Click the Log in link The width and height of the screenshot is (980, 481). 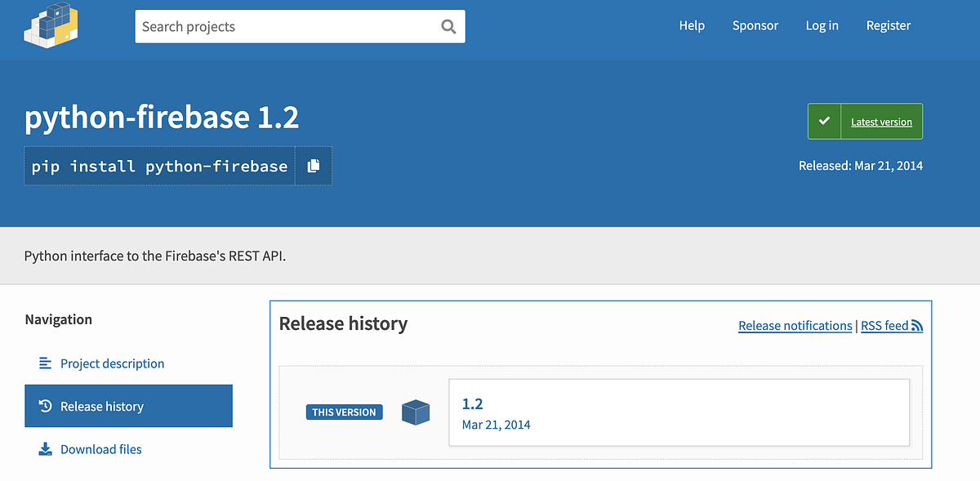pos(822,25)
